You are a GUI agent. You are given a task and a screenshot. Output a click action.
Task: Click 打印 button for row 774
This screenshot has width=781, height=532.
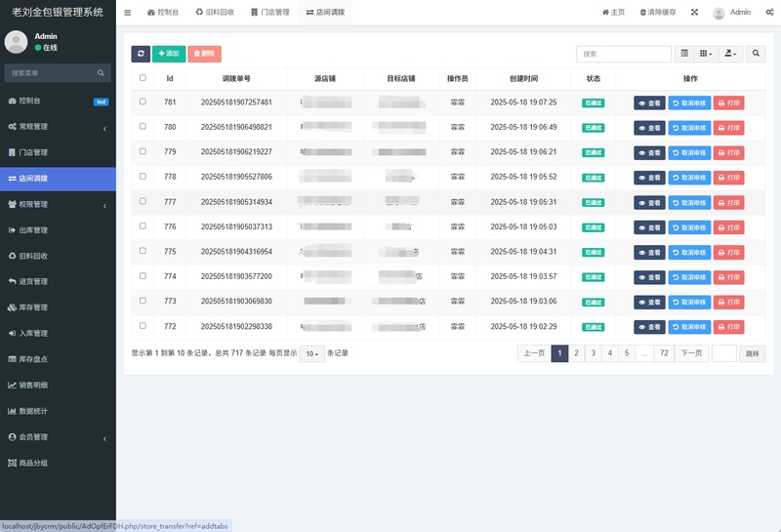[x=728, y=277]
